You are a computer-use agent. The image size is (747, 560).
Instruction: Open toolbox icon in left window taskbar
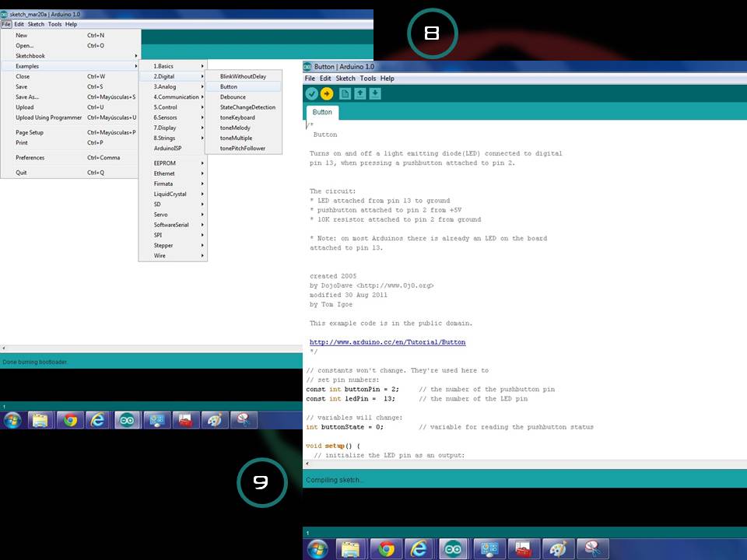[x=185, y=420]
